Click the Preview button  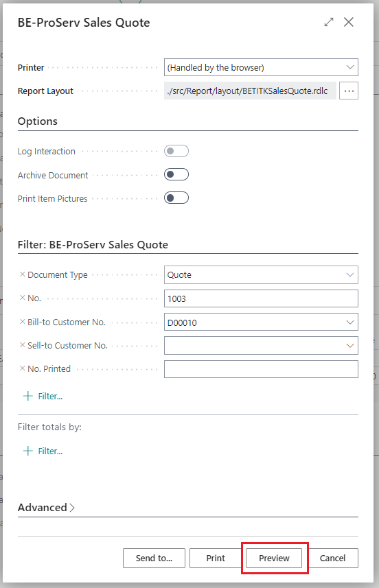[274, 558]
